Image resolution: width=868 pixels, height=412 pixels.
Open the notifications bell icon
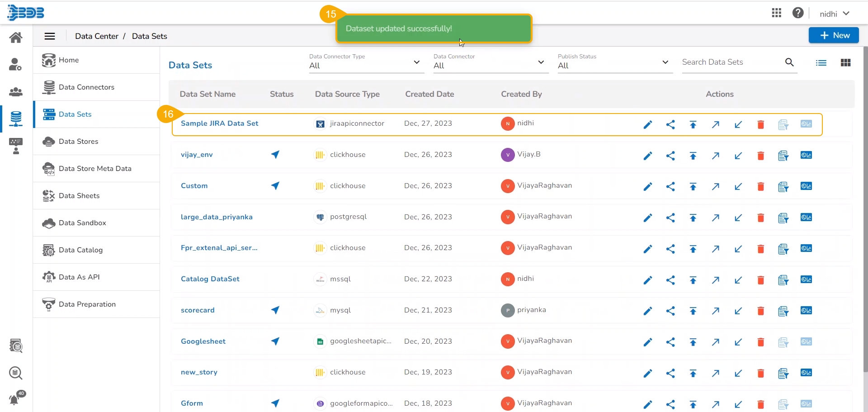(14, 400)
